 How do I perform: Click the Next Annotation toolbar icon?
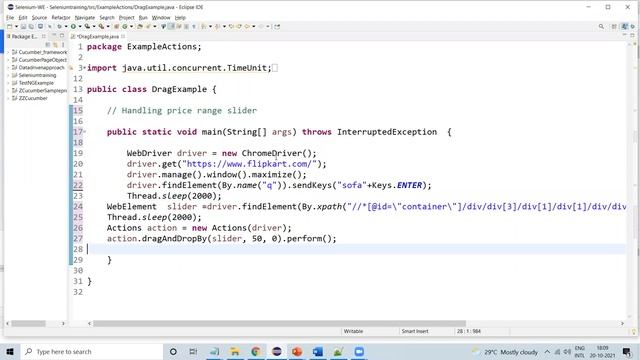[x=203, y=27]
